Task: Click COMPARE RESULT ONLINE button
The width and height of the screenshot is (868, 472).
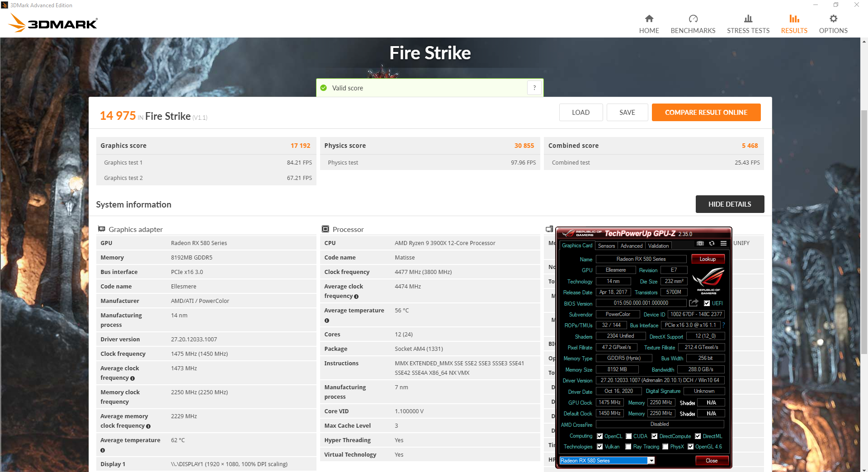Action: 706,113
